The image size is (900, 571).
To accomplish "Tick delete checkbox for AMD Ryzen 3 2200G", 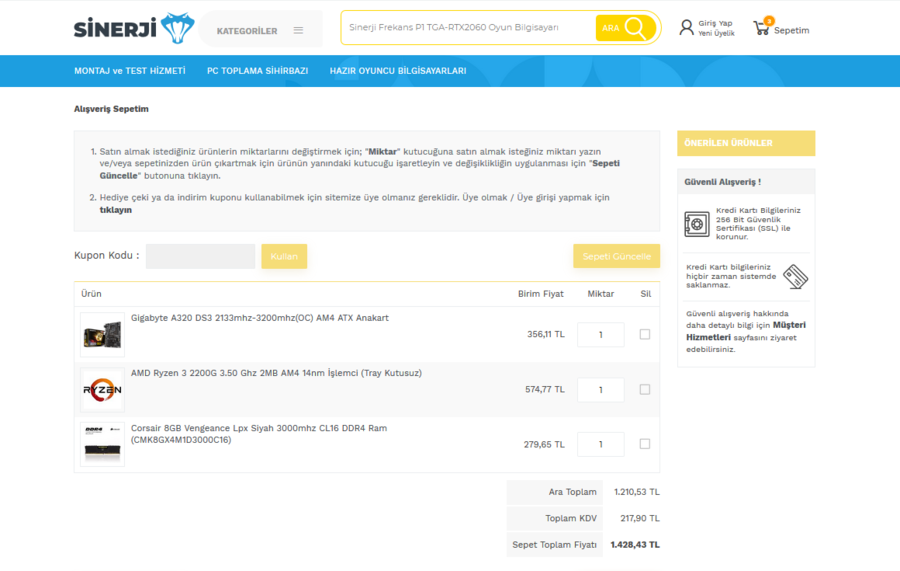I will point(645,389).
